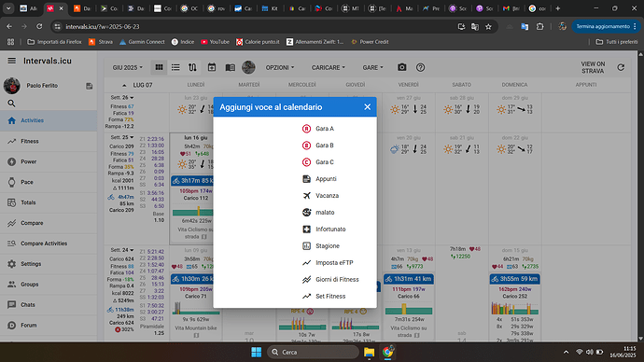Click the athlete avatar in toolbar
644x362 pixels.
coord(248,67)
